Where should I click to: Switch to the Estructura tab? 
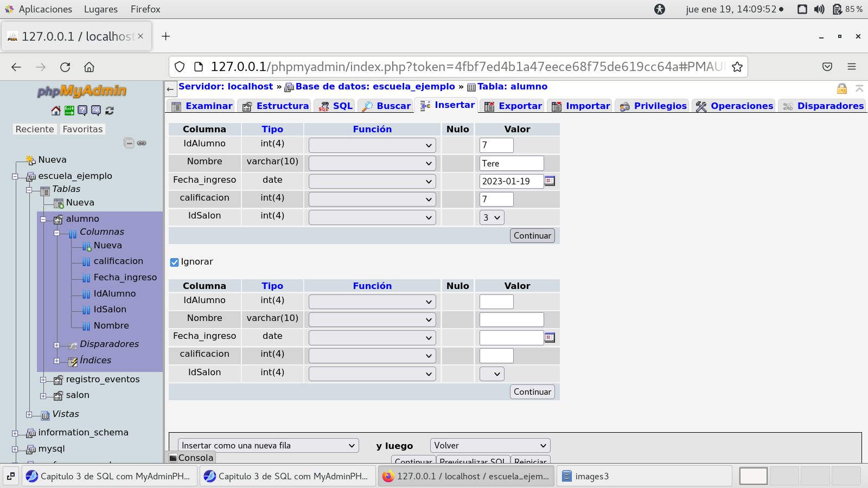pos(276,106)
